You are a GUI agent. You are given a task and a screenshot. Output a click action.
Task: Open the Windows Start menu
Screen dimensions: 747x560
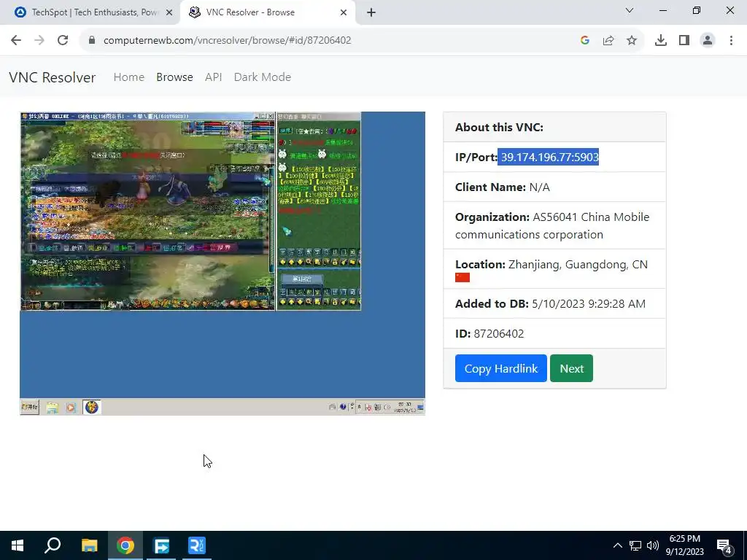tap(18, 545)
